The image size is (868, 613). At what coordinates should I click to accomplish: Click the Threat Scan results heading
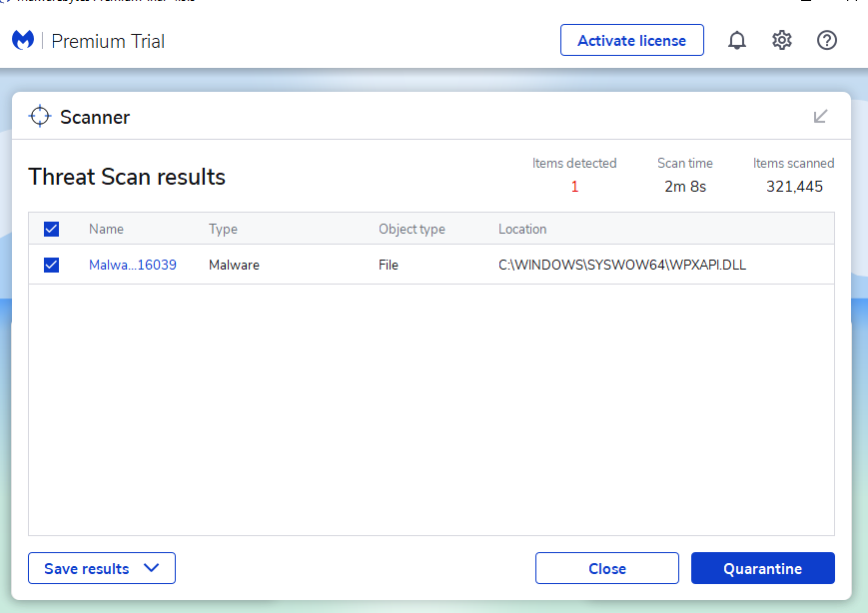click(x=127, y=177)
